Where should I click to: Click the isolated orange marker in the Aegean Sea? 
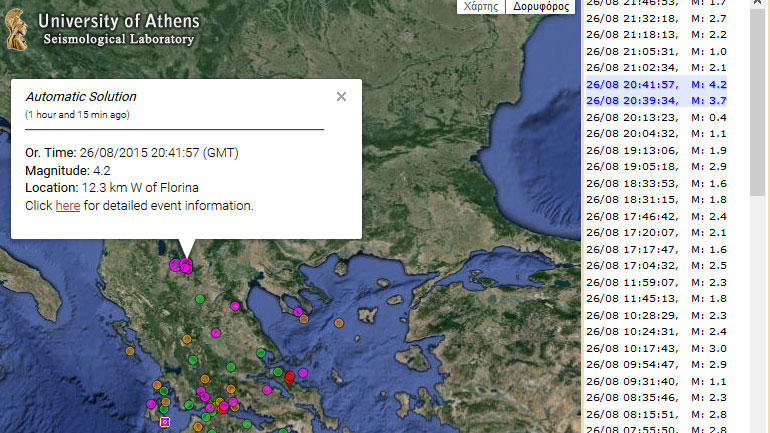coord(339,323)
